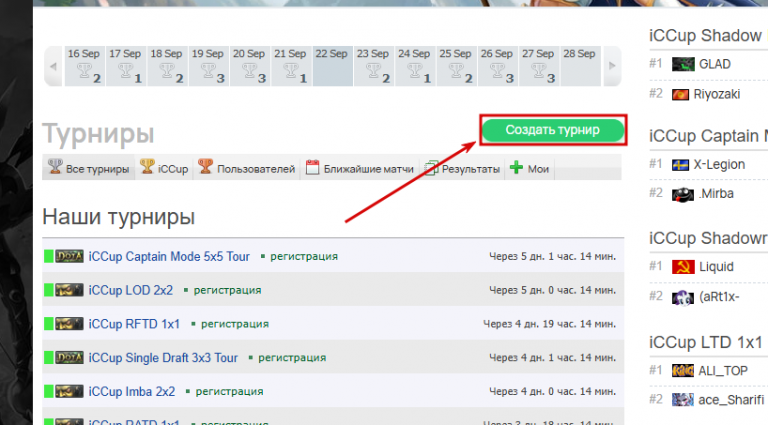
Task: Switch to iCCup tournaments tab
Action: 164,168
